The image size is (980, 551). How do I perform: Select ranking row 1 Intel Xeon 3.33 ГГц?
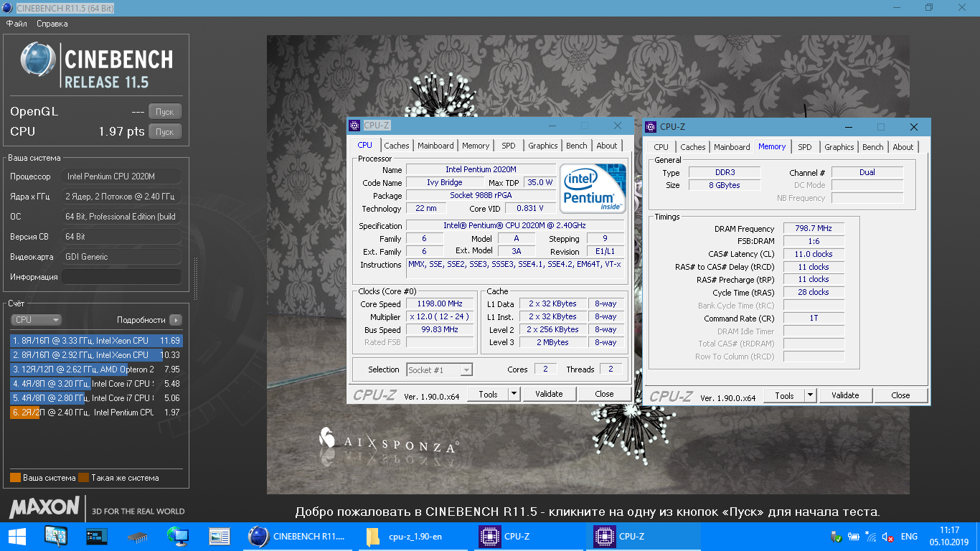[x=96, y=341]
